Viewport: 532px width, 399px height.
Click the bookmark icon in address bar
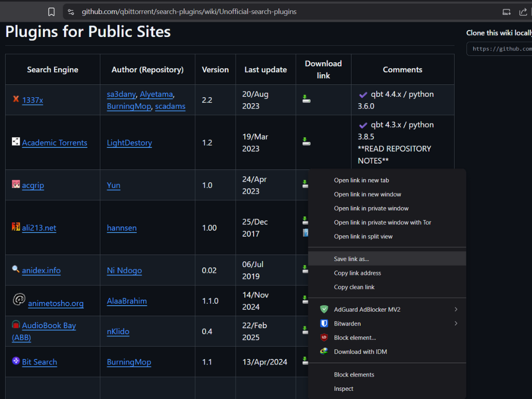click(51, 12)
